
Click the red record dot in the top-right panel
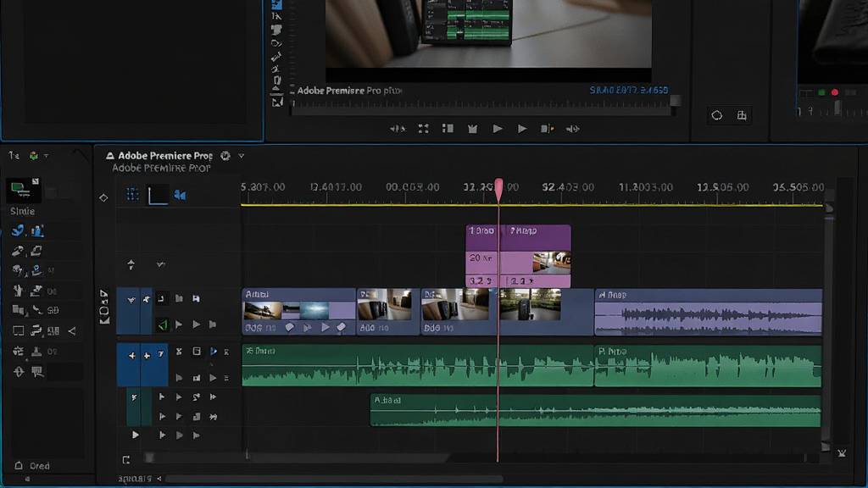[835, 92]
